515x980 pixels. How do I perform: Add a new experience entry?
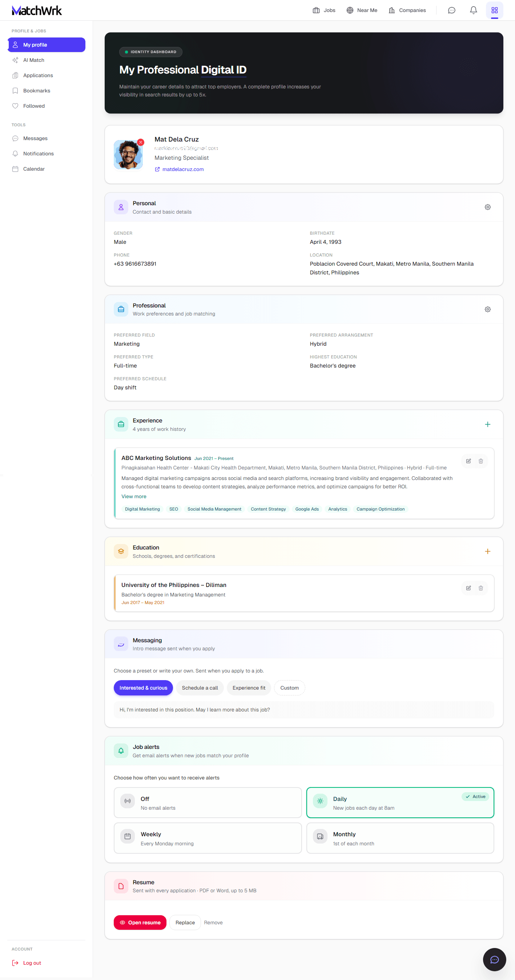[x=487, y=424]
